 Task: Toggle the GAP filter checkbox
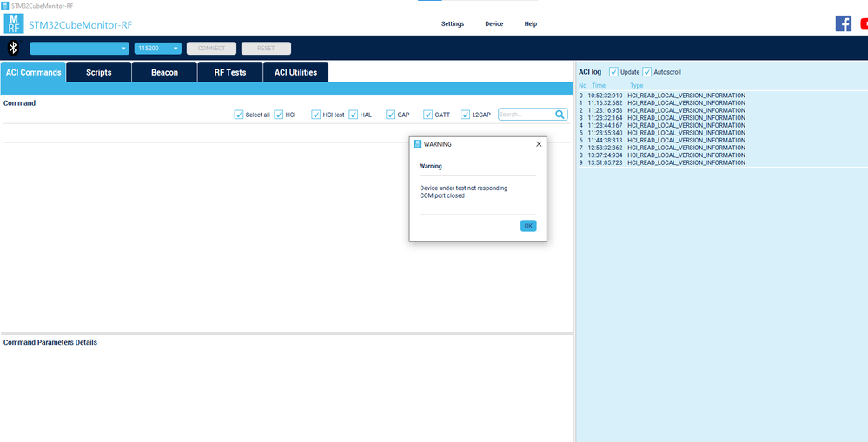tap(391, 115)
